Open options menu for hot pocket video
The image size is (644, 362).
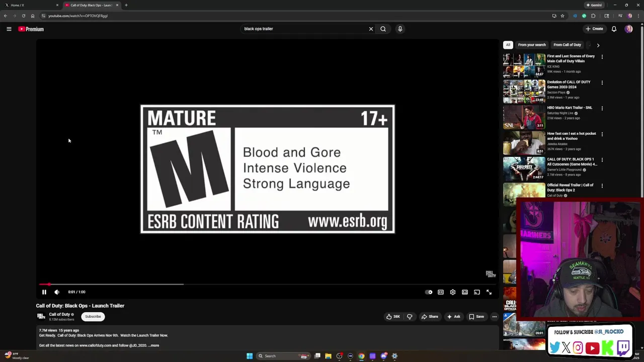coord(602,134)
